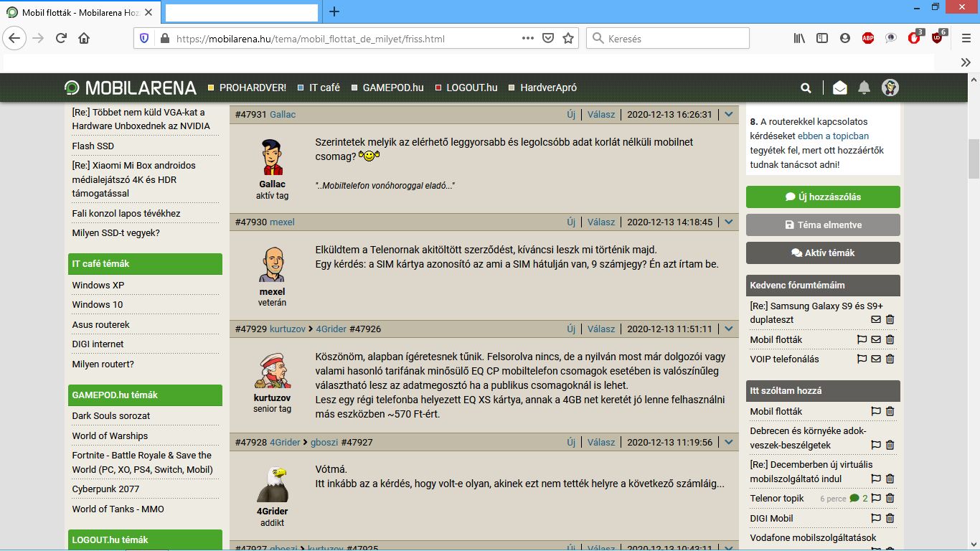The width and height of the screenshot is (980, 551).
Task: Open page actions three-dot menu in address bar
Action: pos(527,39)
